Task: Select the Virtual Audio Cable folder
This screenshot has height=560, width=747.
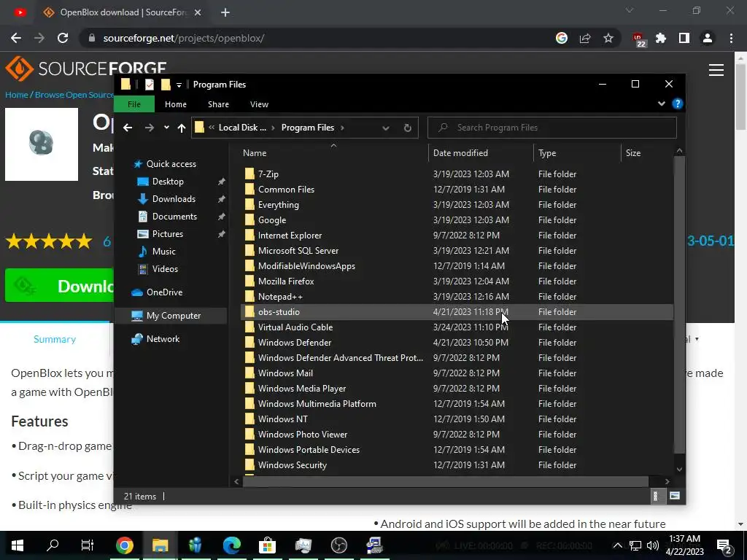Action: 457,327
